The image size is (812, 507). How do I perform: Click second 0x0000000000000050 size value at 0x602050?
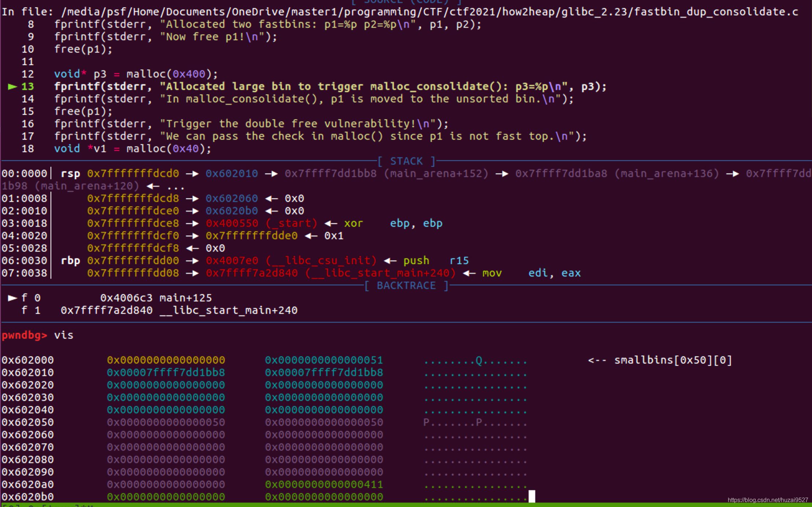(324, 422)
